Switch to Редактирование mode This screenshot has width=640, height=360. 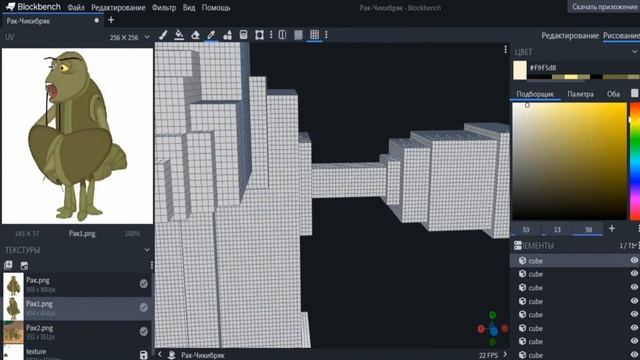pos(570,36)
